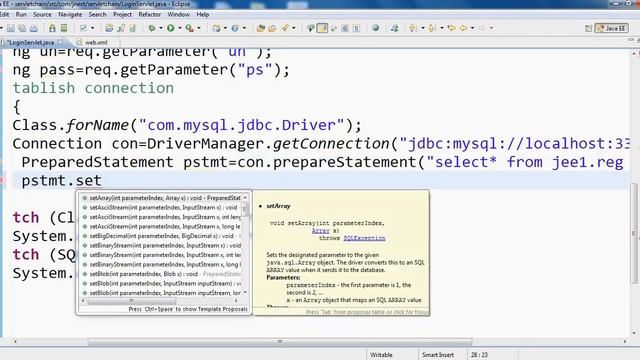640x360 pixels.
Task: Close the LoginServlet.java tab
Action: 60,42
